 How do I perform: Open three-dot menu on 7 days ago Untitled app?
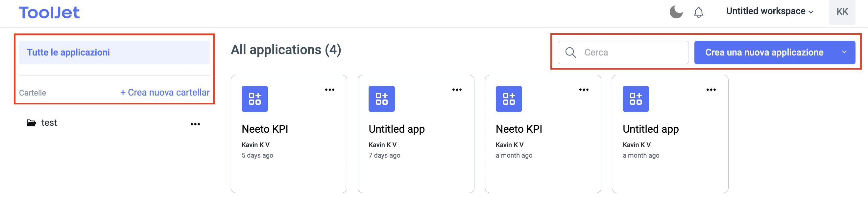[x=457, y=90]
